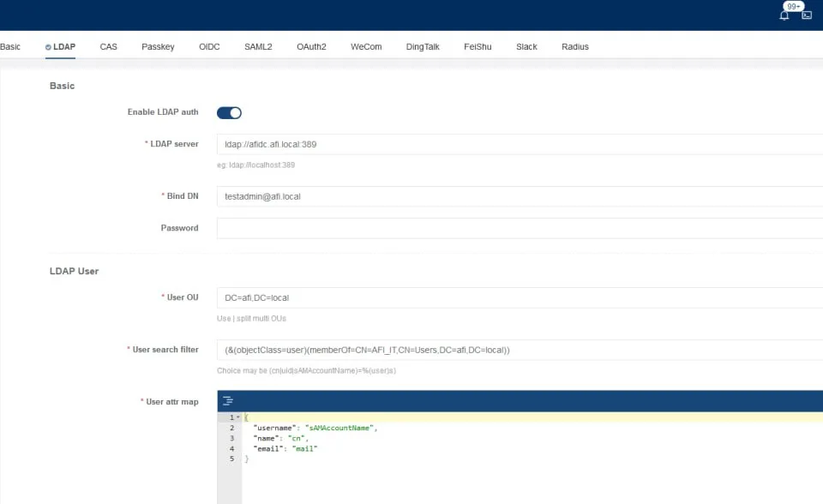Click the empty Password field
Image resolution: width=823 pixels, height=504 pixels.
point(520,228)
